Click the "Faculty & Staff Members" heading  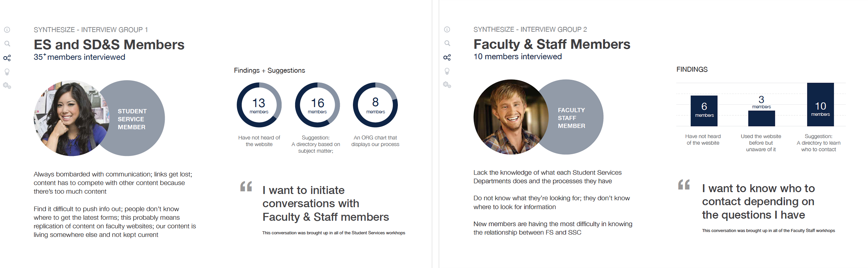(552, 44)
